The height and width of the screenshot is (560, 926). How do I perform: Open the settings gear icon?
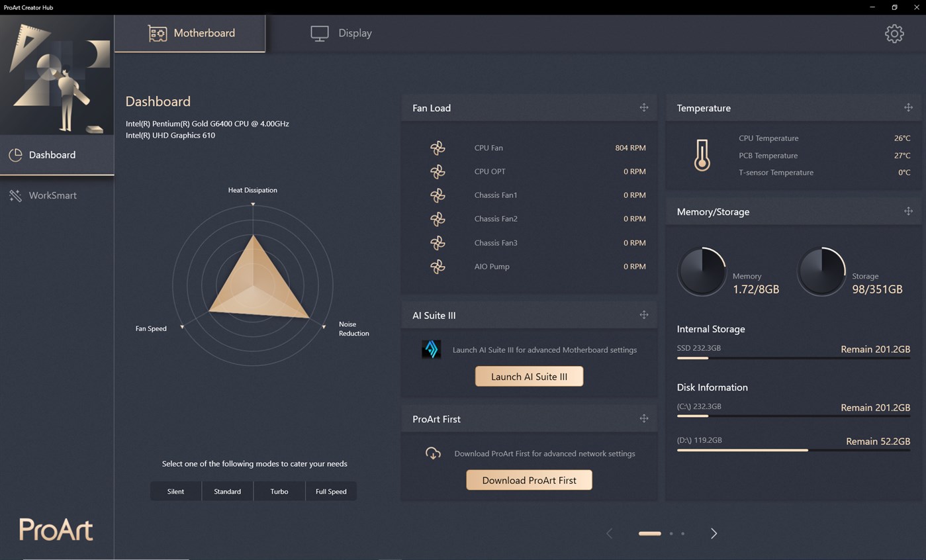894,33
